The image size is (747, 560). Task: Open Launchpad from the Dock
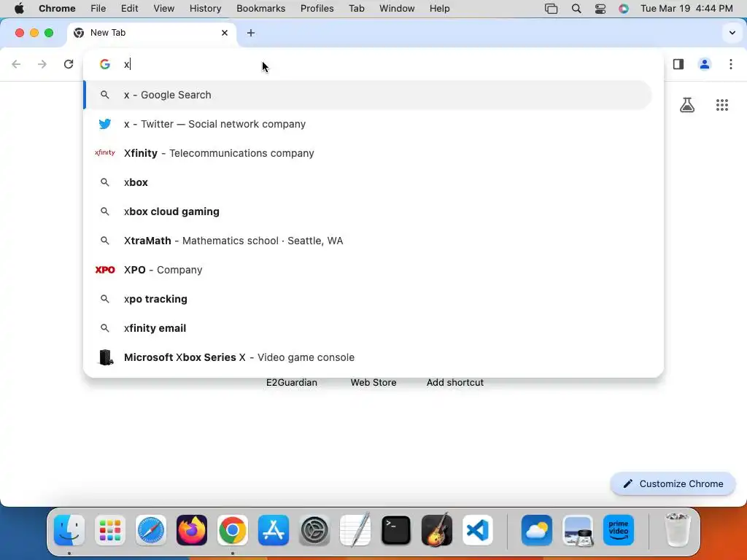point(110,529)
